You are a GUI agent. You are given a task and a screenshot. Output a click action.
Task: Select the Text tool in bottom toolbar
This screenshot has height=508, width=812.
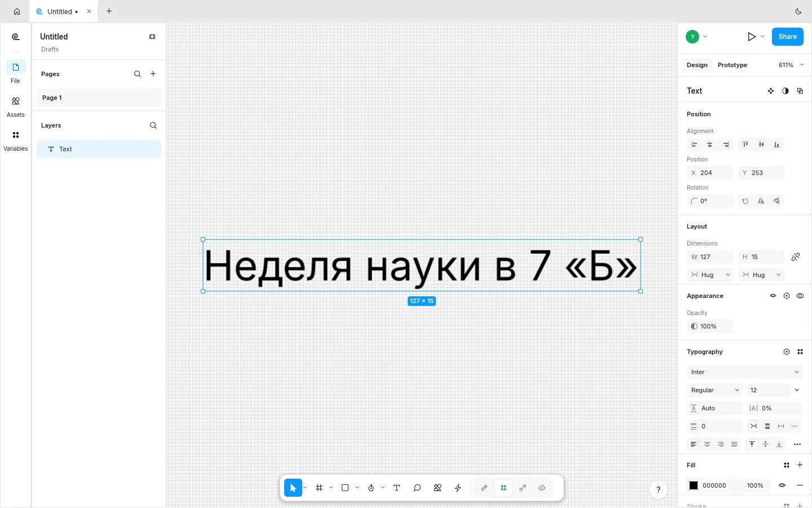coord(397,488)
